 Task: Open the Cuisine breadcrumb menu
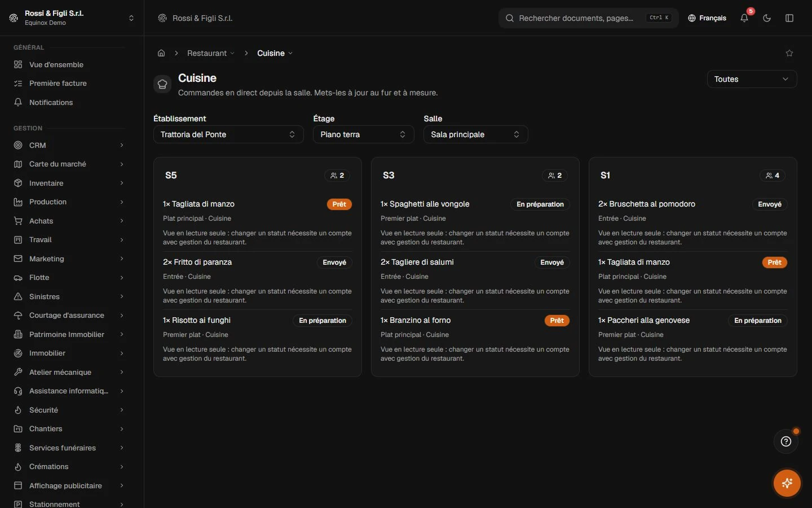tap(275, 53)
